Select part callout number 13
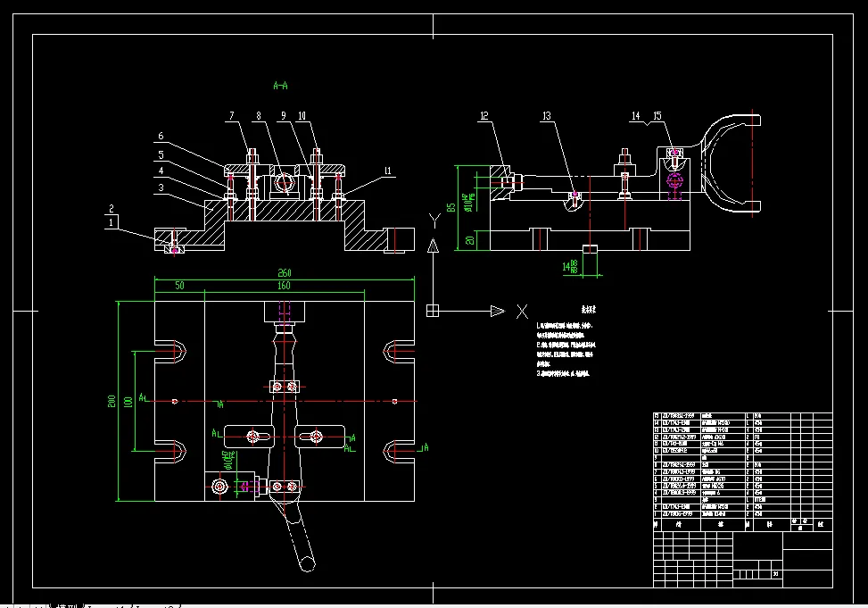 pos(546,116)
